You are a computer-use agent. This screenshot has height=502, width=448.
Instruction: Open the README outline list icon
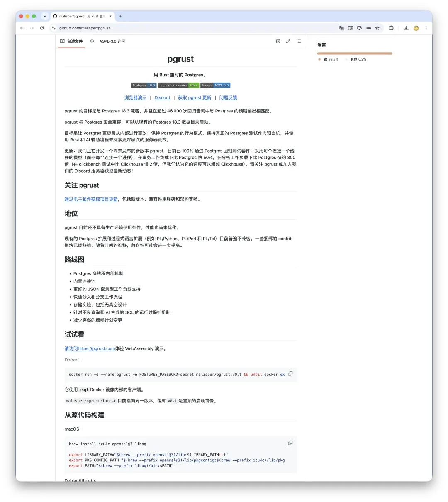(299, 41)
